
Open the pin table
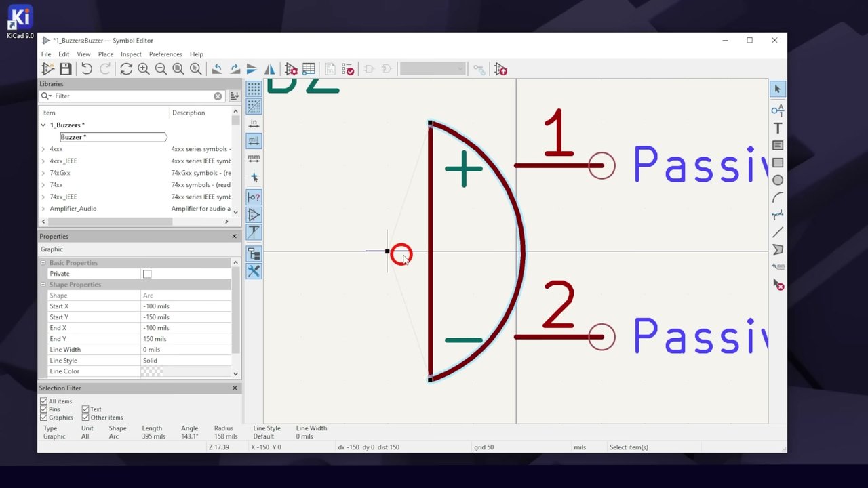309,69
